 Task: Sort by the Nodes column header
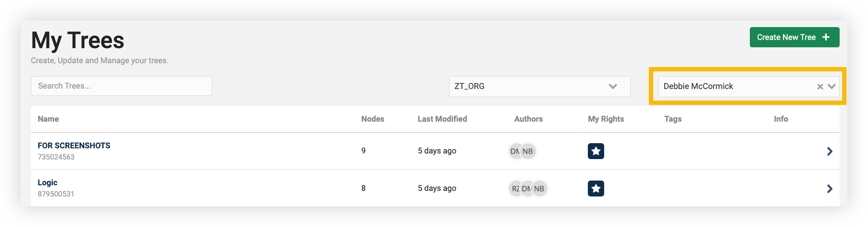(373, 119)
